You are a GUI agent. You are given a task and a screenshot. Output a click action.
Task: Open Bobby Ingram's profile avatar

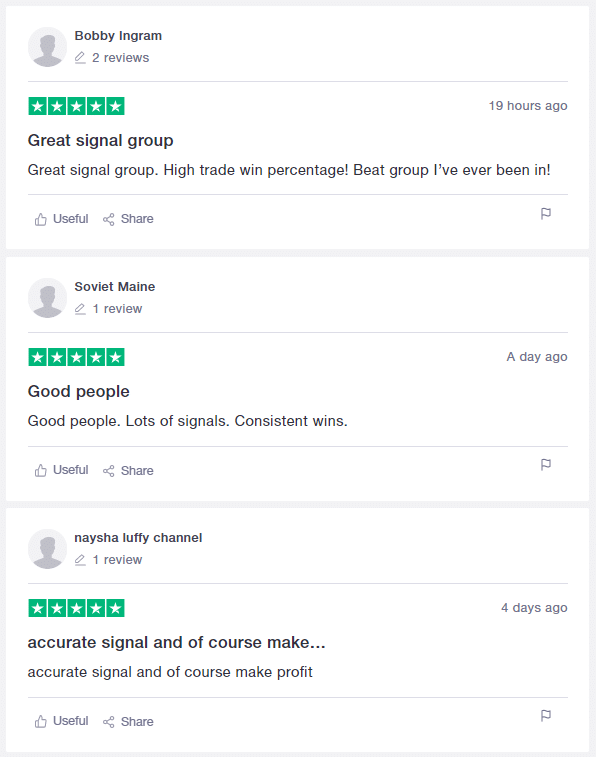click(x=47, y=47)
